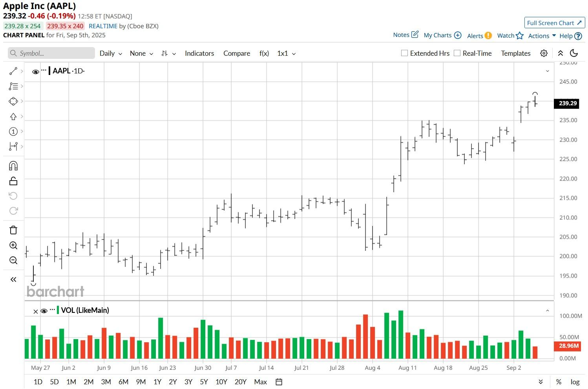This screenshot has height=389, width=588.
Task: Toggle percent scale mode
Action: click(559, 382)
